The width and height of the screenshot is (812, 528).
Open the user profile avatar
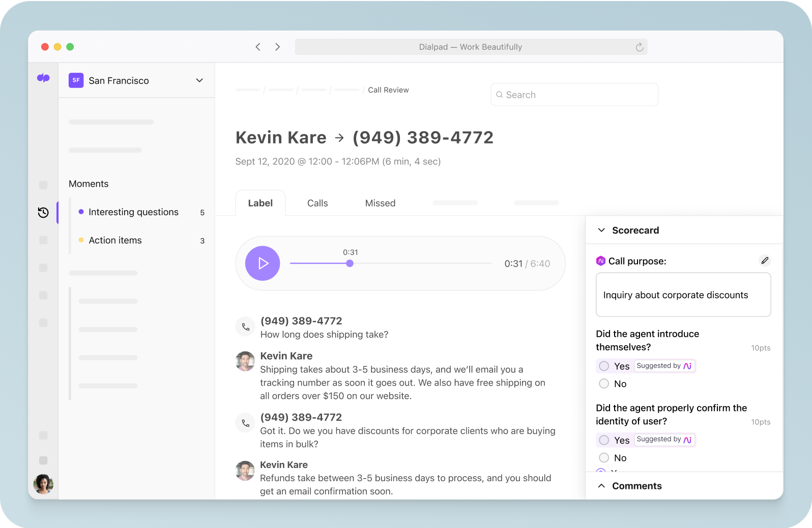tap(43, 484)
